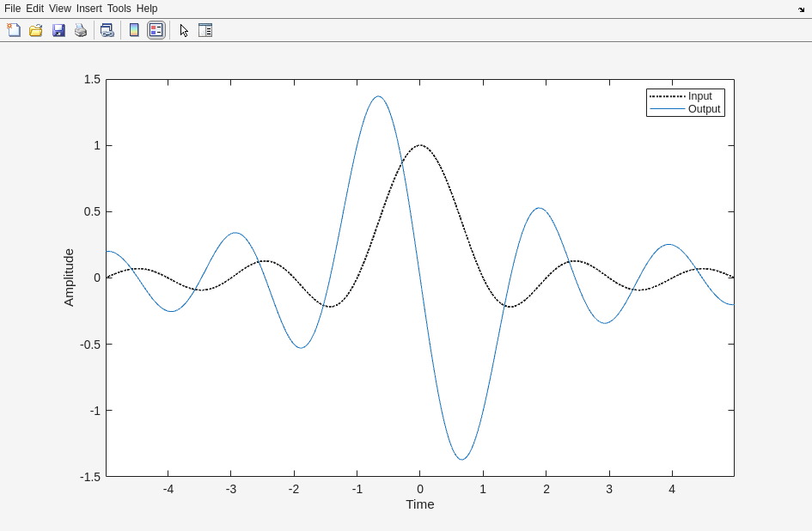Viewport: 812px width, 531px height.
Task: Open a file using the folder icon
Action: [x=36, y=30]
